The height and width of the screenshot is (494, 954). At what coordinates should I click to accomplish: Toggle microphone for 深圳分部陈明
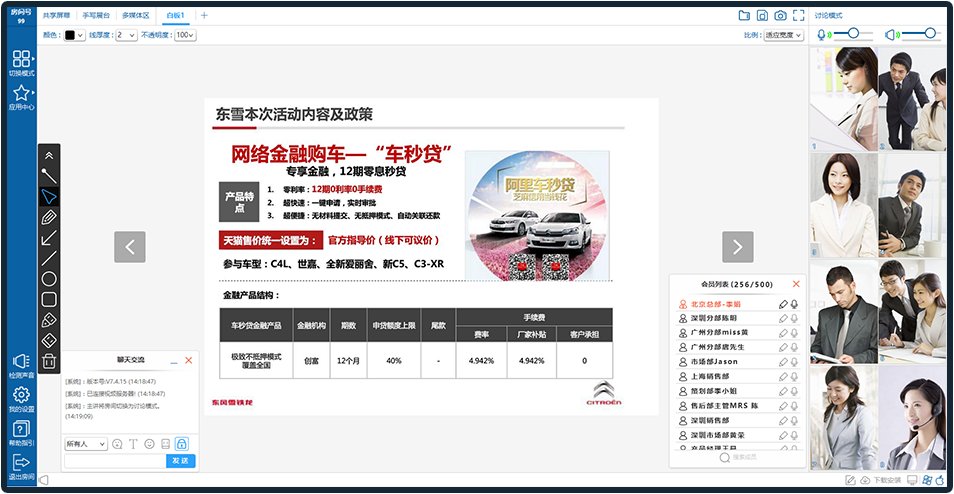[x=794, y=318]
